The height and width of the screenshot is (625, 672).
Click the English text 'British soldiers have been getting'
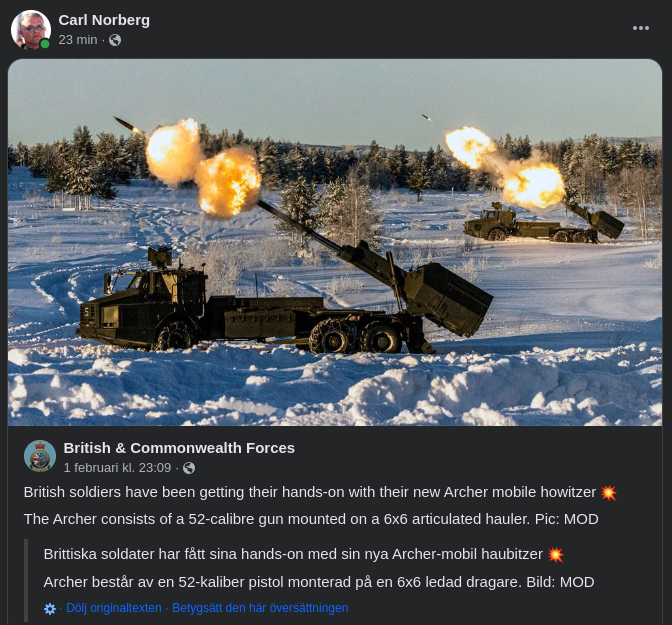point(134,492)
